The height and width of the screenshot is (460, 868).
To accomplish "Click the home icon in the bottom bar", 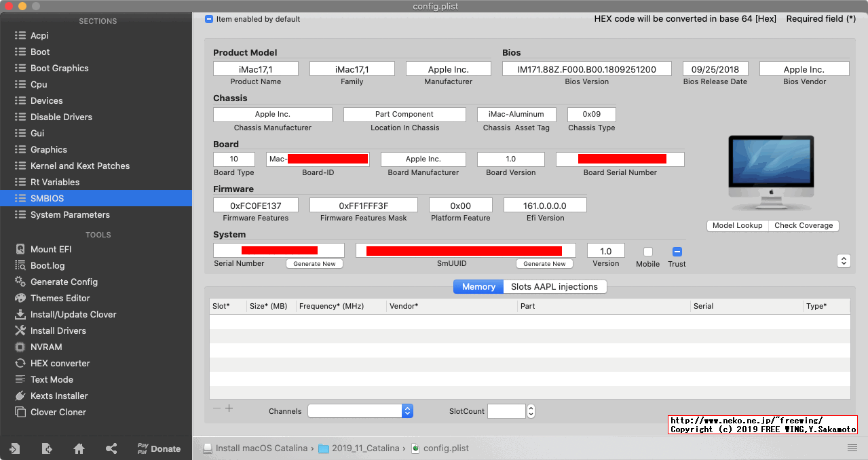I will coord(79,448).
